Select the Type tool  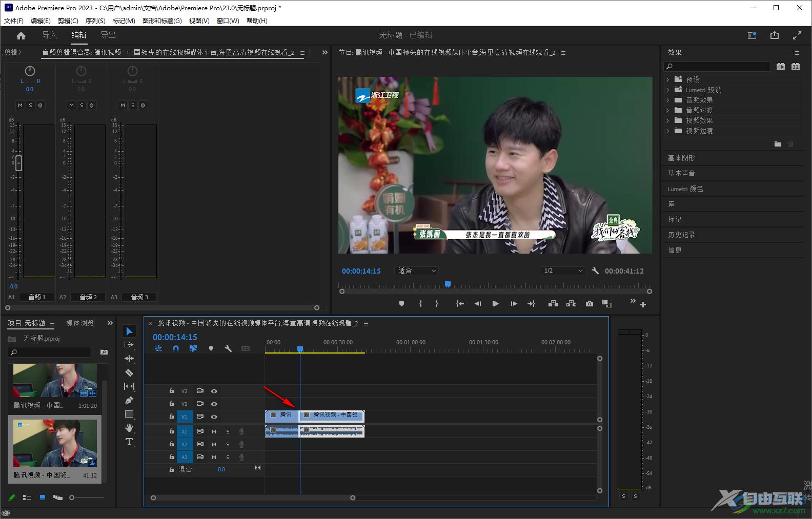coord(129,442)
